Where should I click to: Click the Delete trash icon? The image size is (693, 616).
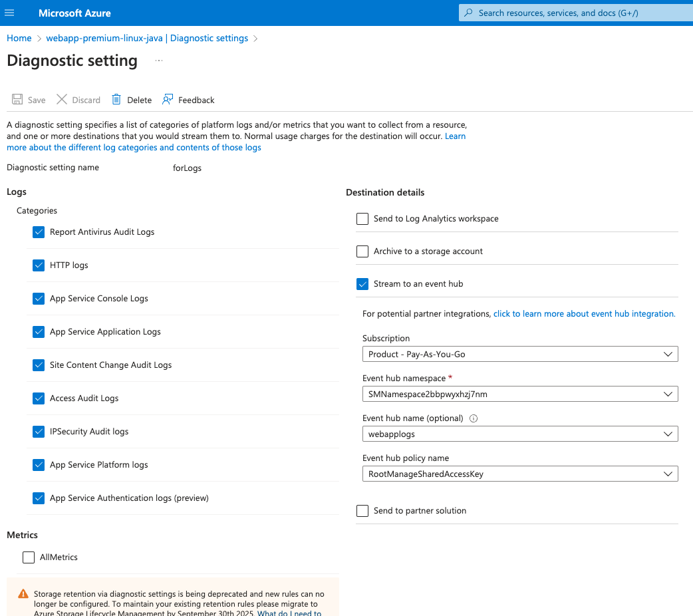coord(116,100)
